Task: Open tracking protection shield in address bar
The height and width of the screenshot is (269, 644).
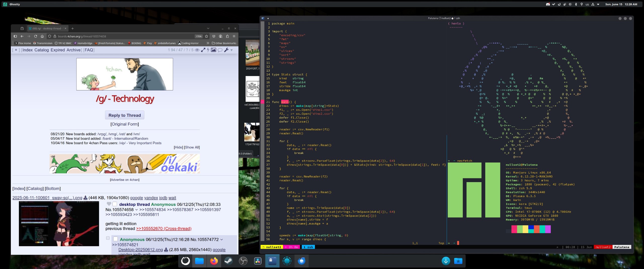Action: pos(50,36)
